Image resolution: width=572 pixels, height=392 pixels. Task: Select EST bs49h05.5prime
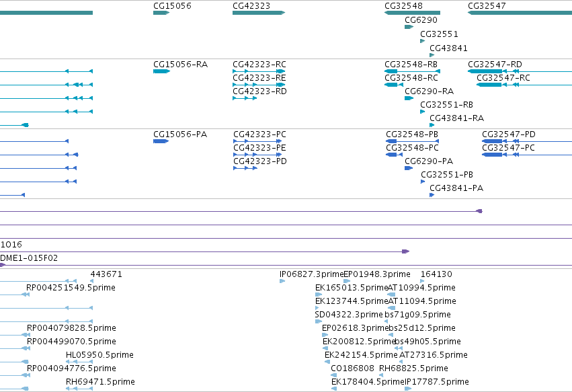pyautogui.click(x=428, y=342)
